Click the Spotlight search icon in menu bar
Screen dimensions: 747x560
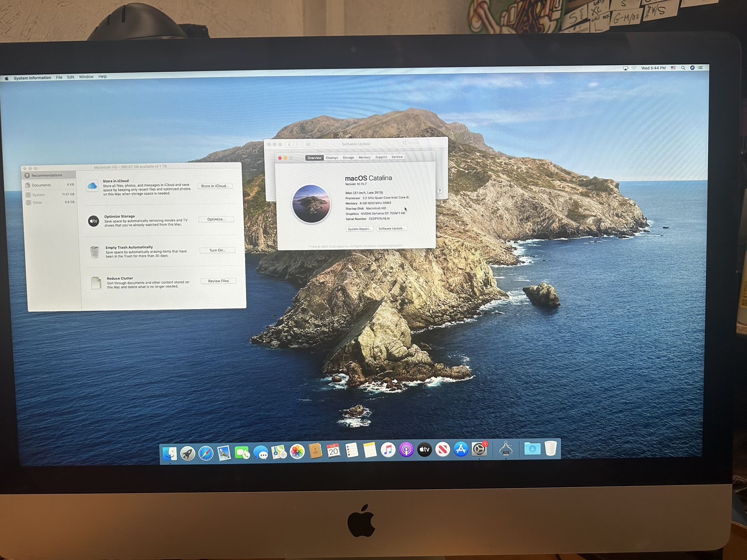[683, 68]
